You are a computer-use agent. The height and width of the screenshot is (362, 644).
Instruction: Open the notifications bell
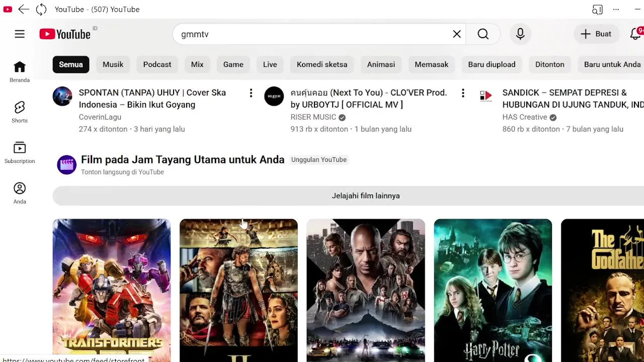(636, 34)
